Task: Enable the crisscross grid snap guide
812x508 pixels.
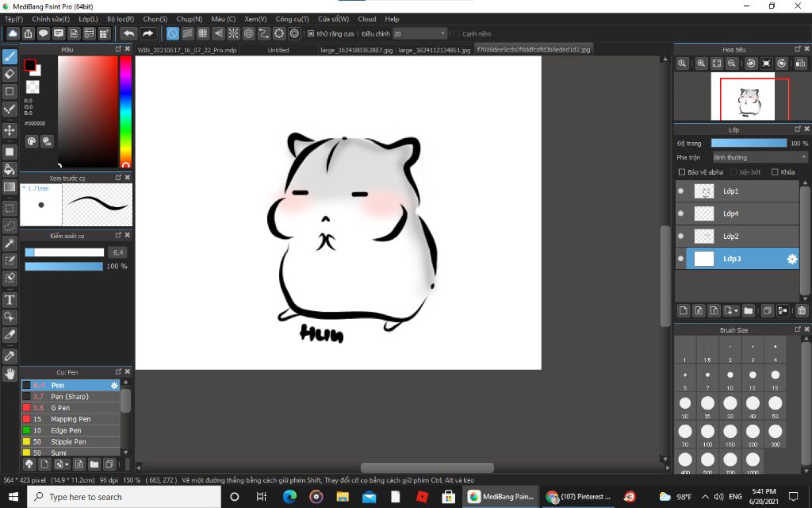Action: click(203, 33)
